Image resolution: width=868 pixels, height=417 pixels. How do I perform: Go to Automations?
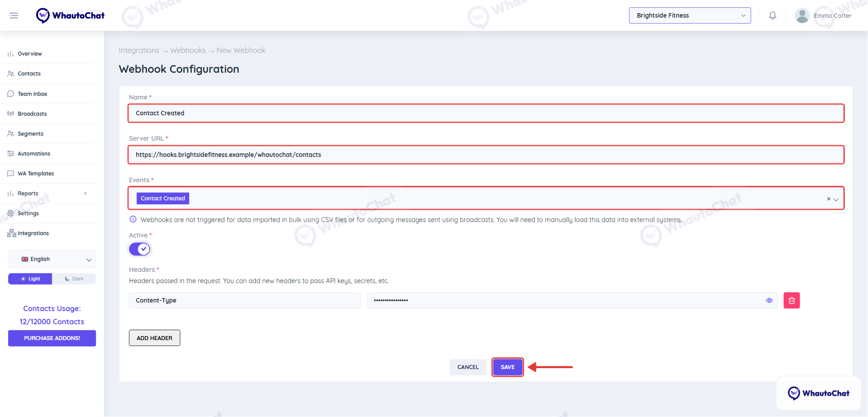pyautogui.click(x=34, y=154)
